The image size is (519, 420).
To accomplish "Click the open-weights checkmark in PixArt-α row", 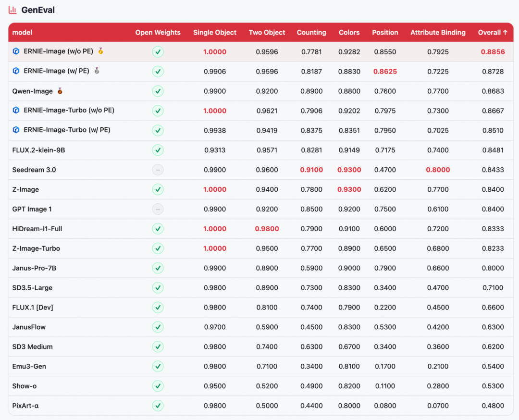I will (x=158, y=406).
